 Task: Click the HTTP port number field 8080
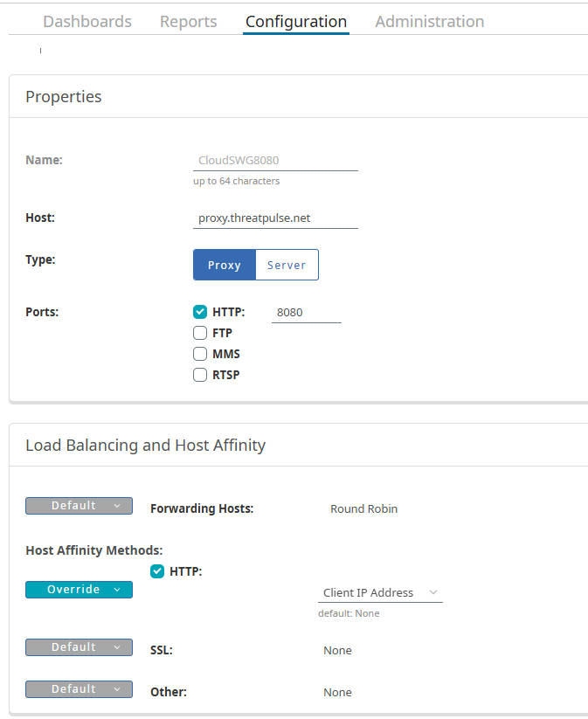pyautogui.click(x=307, y=313)
